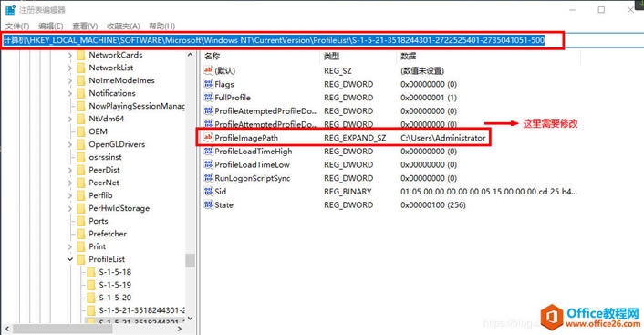644x335 pixels.
Task: Expand the NetworkCards tree node
Action: 70,55
